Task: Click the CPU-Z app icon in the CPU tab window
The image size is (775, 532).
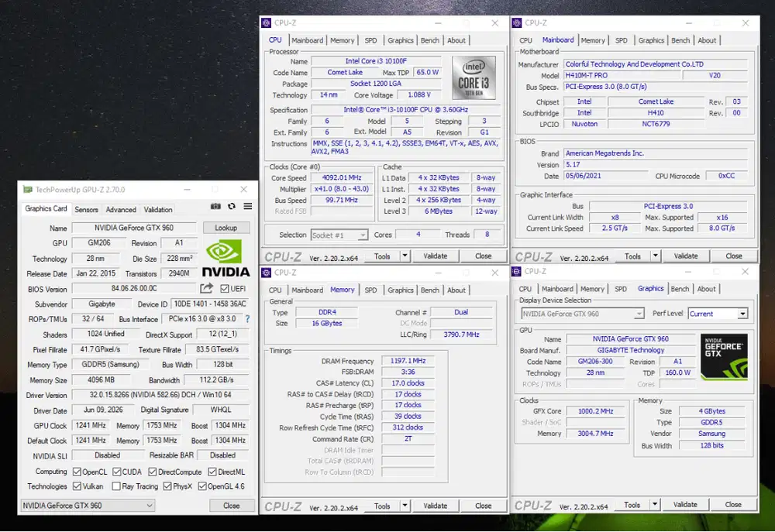Action: click(x=267, y=22)
